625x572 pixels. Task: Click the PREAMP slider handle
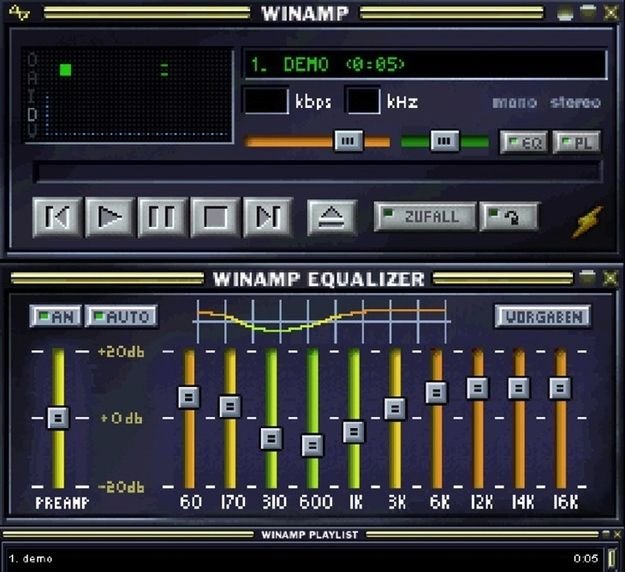(58, 416)
